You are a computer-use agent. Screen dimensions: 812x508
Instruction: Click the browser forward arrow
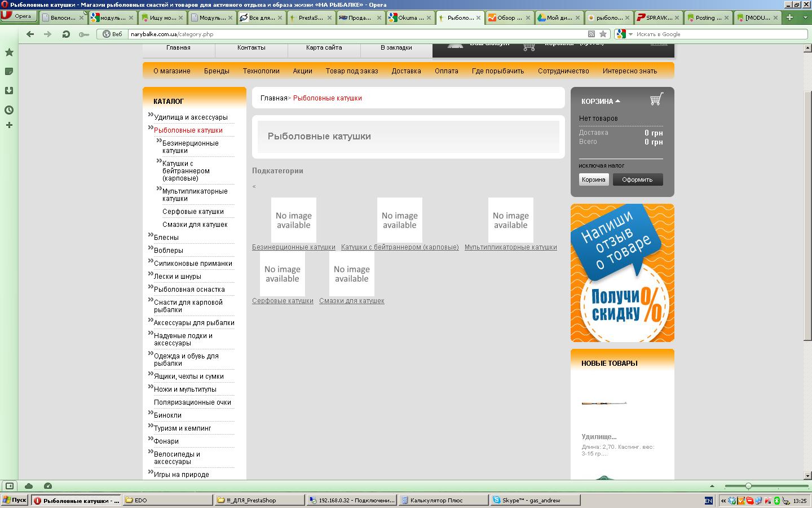click(48, 34)
